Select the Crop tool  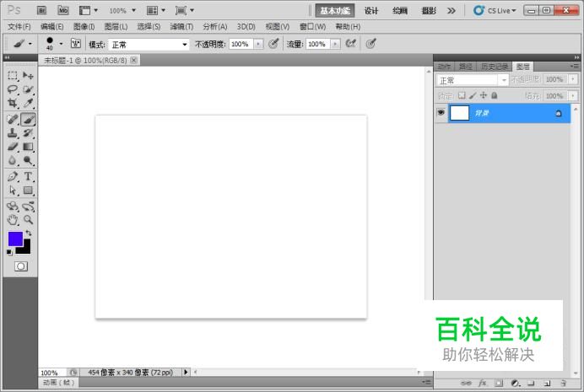pos(13,104)
